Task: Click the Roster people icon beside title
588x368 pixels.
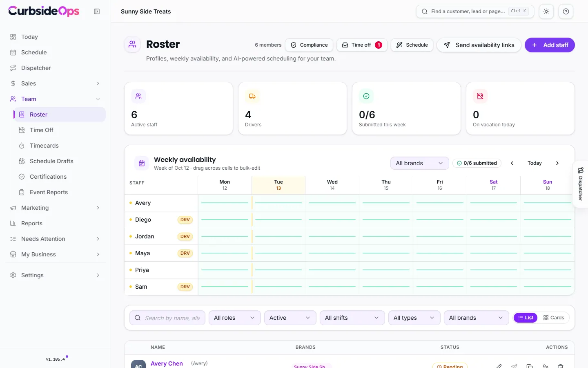Action: click(132, 44)
